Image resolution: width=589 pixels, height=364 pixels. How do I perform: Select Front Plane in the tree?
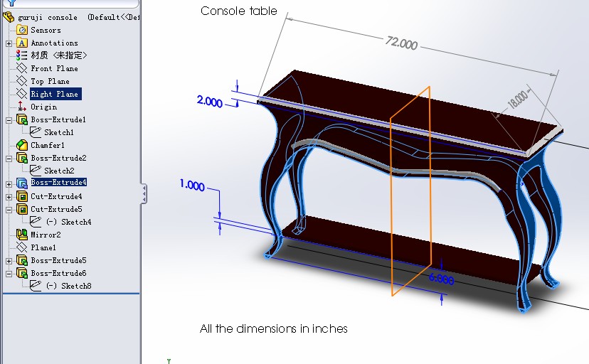coord(54,68)
